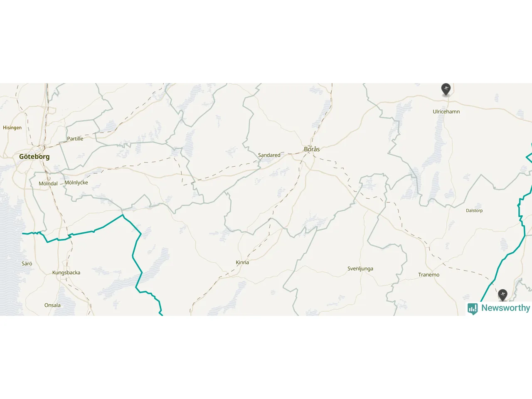Select the Onsala place label
This screenshot has height=399, width=532.
(52, 305)
